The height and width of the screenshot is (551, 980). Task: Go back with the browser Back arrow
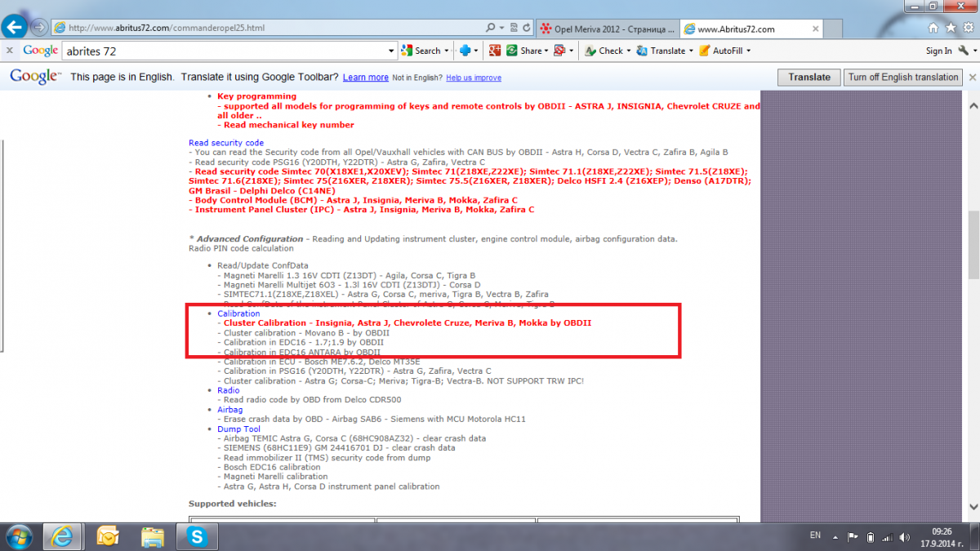[15, 27]
